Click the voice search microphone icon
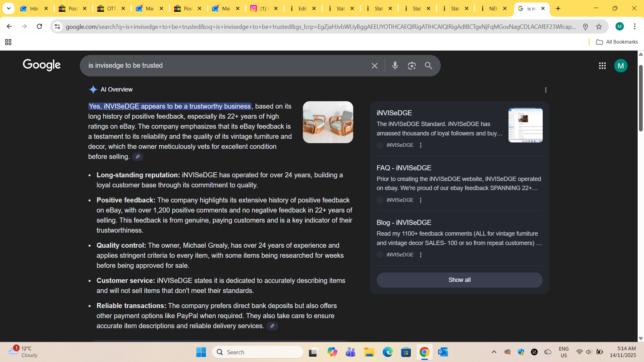644x362 pixels. pos(395,66)
